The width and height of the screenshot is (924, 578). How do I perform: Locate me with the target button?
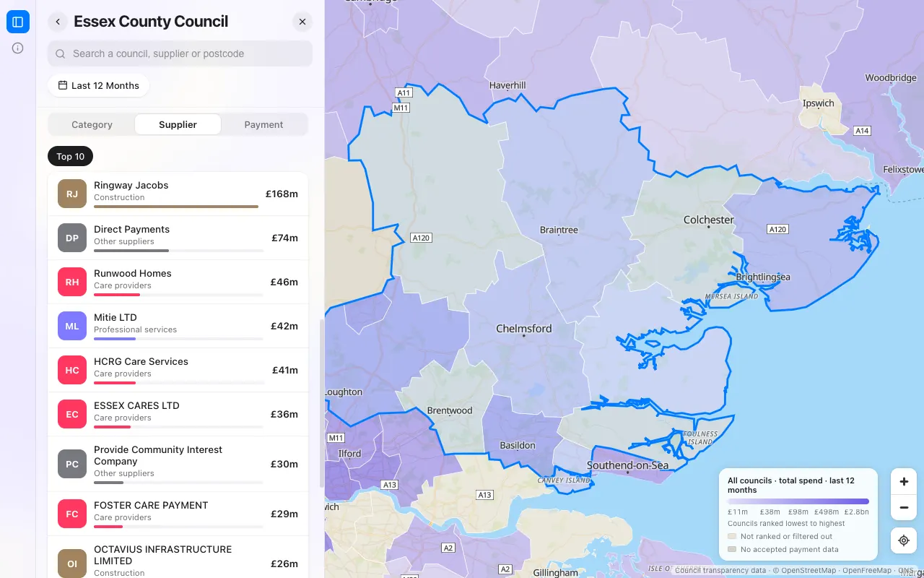click(x=904, y=540)
